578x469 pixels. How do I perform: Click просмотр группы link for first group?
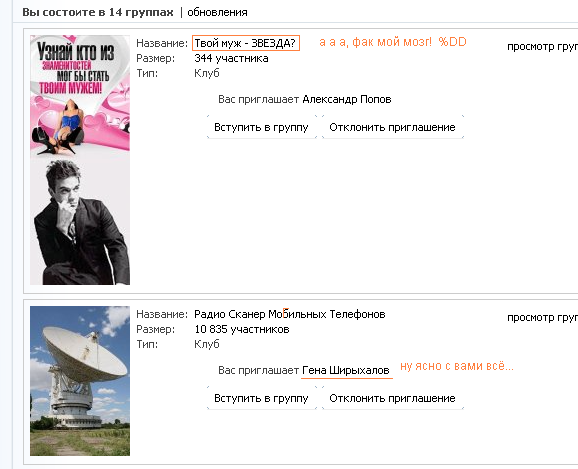(x=542, y=46)
